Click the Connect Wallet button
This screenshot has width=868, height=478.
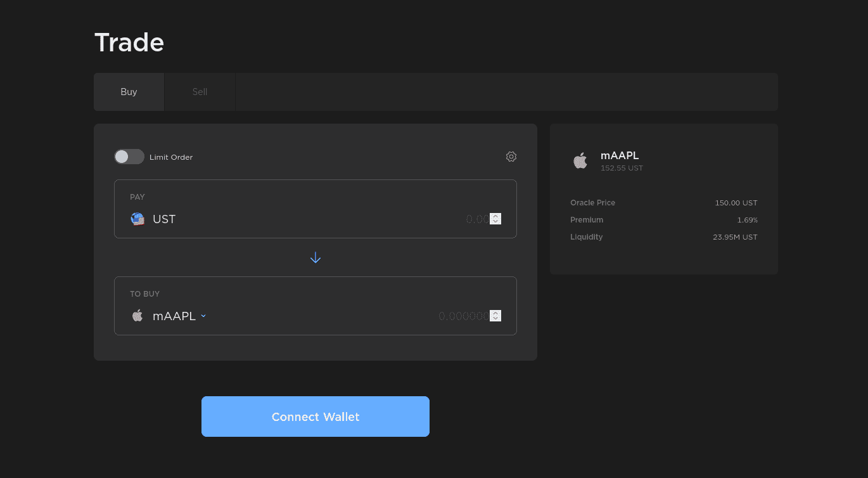click(316, 417)
